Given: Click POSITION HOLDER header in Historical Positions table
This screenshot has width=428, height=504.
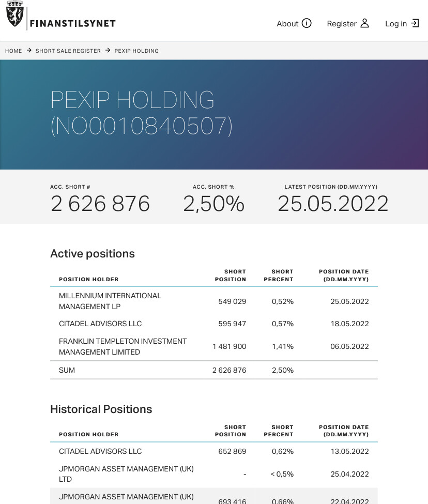Looking at the screenshot, I should tap(89, 434).
